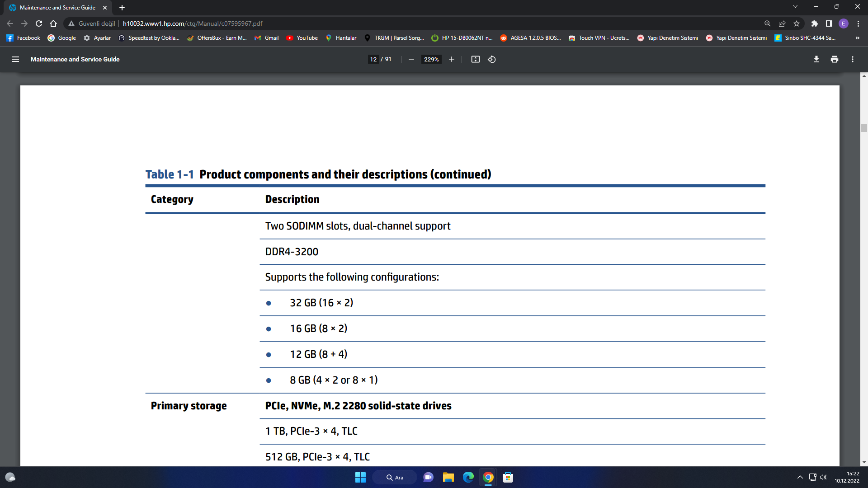Open the browser zoom magnifier icon
This screenshot has width=868, height=488.
point(768,23)
